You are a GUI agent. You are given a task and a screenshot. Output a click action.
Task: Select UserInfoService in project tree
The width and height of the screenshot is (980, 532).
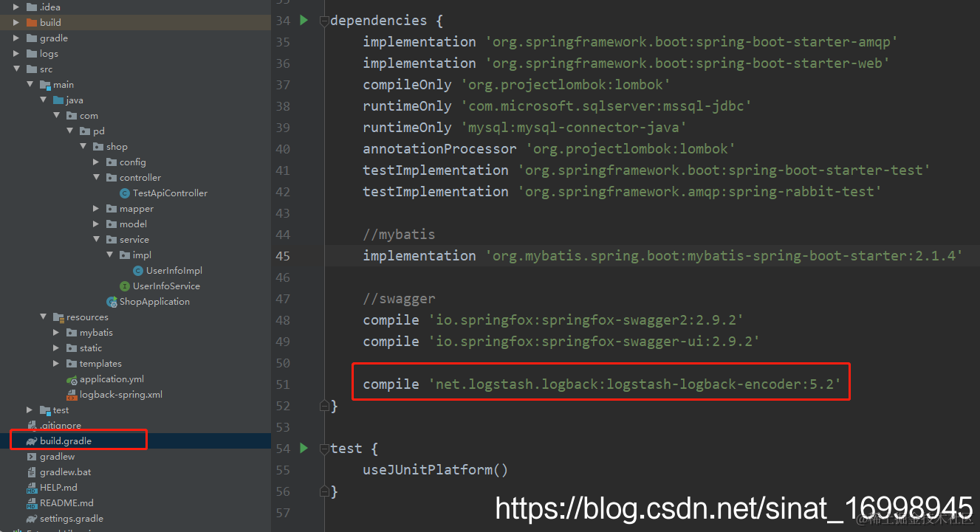coord(166,286)
